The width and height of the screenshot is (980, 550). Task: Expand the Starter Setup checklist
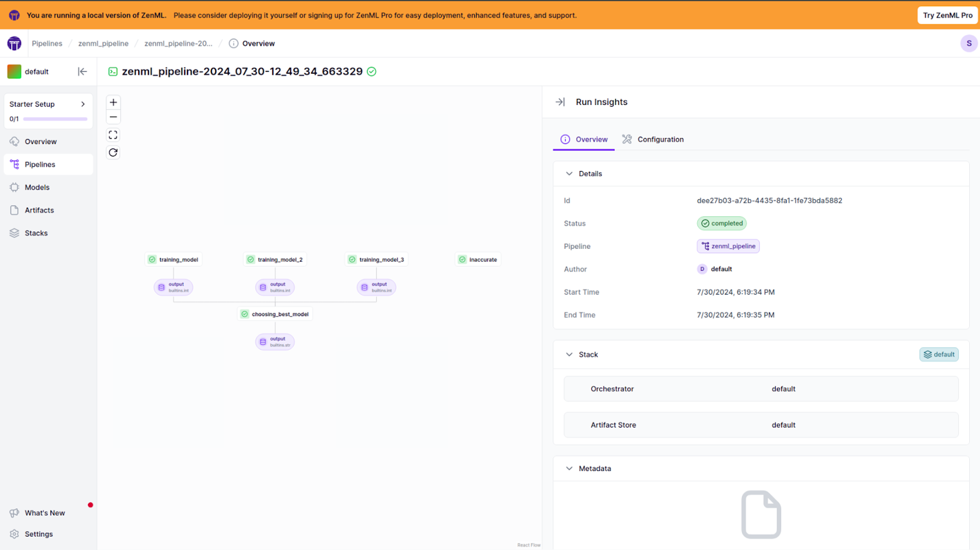pyautogui.click(x=83, y=104)
